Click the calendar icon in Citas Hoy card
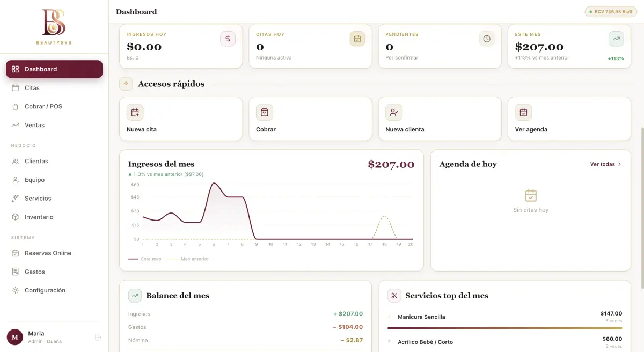Viewport: 644px width, 352px height. pyautogui.click(x=357, y=39)
